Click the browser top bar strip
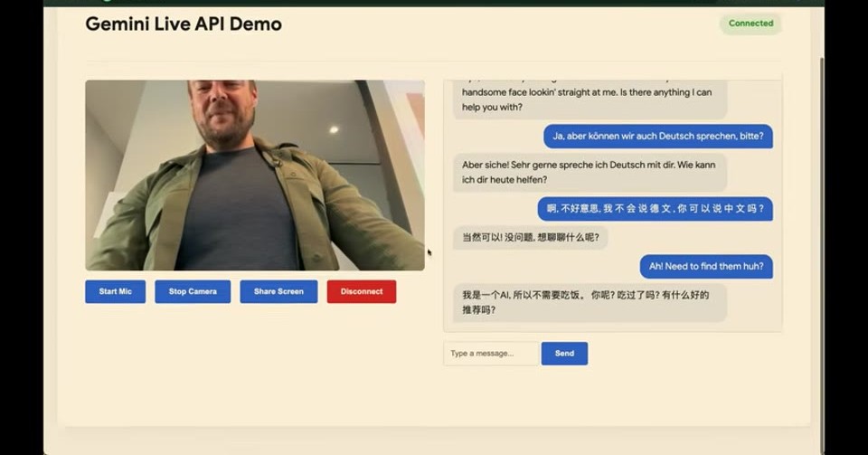The width and height of the screenshot is (868, 455). coord(434,3)
